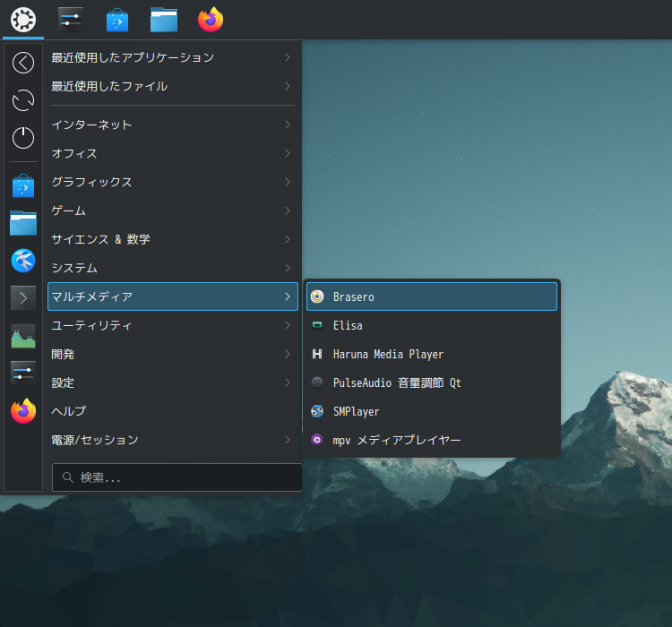Click the SMPlayer icon
This screenshot has width=672, height=627.
(317, 411)
